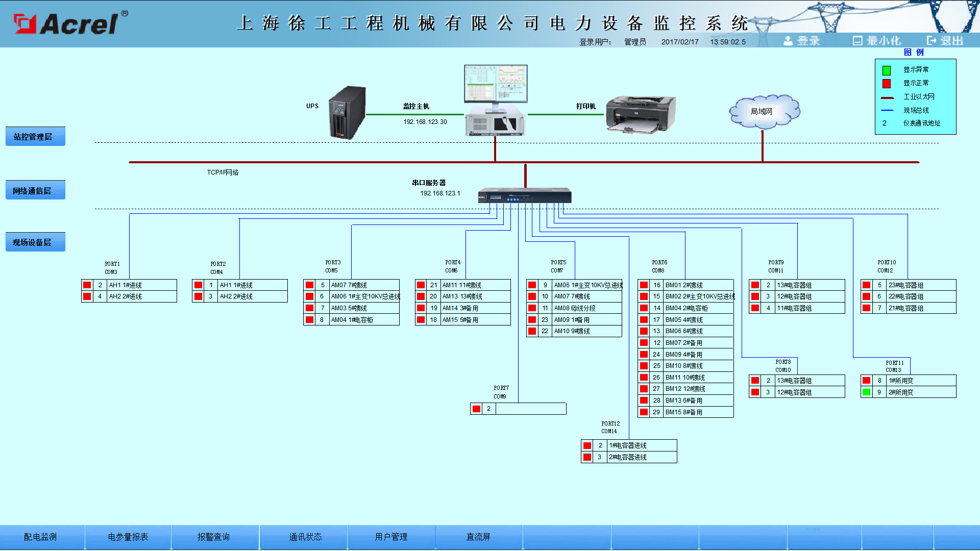Open the 报警查询 tab
980x551 pixels.
point(213,537)
